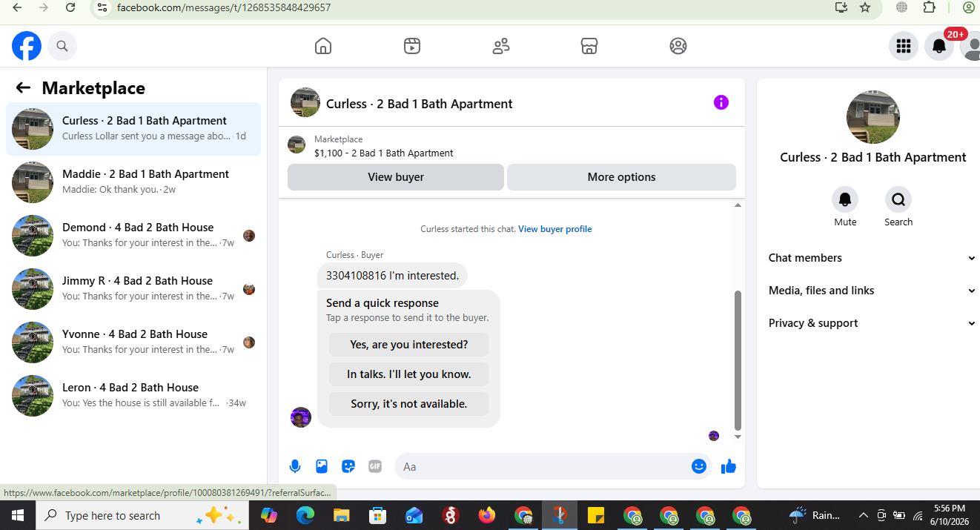This screenshot has width=980, height=530.
Task: Attach a photo file icon
Action: (322, 466)
